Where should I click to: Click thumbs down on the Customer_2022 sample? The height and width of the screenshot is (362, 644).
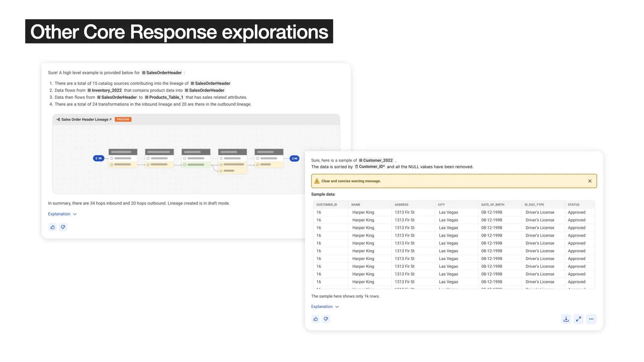(326, 319)
